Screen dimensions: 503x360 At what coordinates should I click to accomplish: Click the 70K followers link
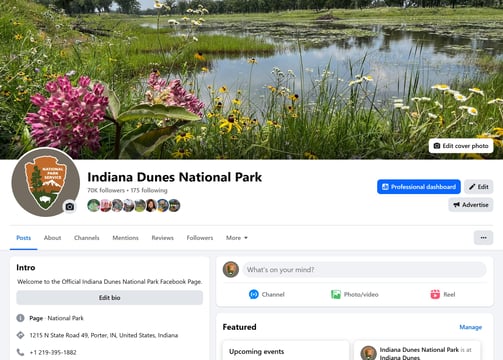106,190
